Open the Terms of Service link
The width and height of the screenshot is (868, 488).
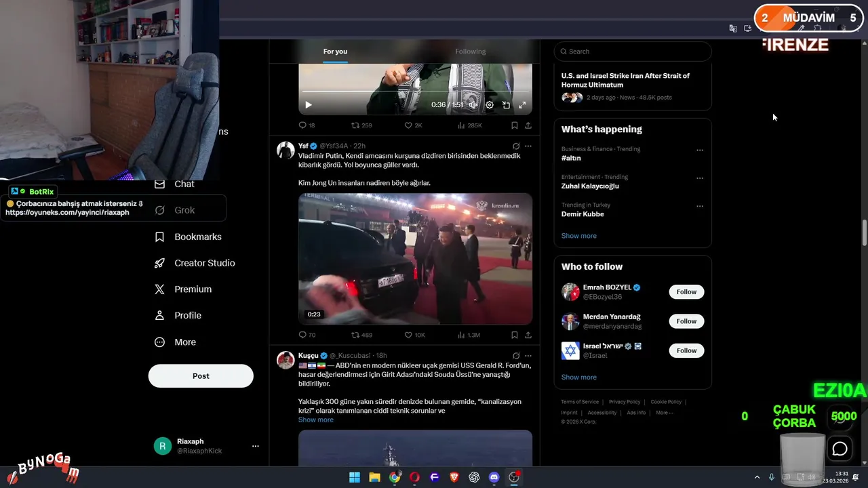(x=580, y=402)
